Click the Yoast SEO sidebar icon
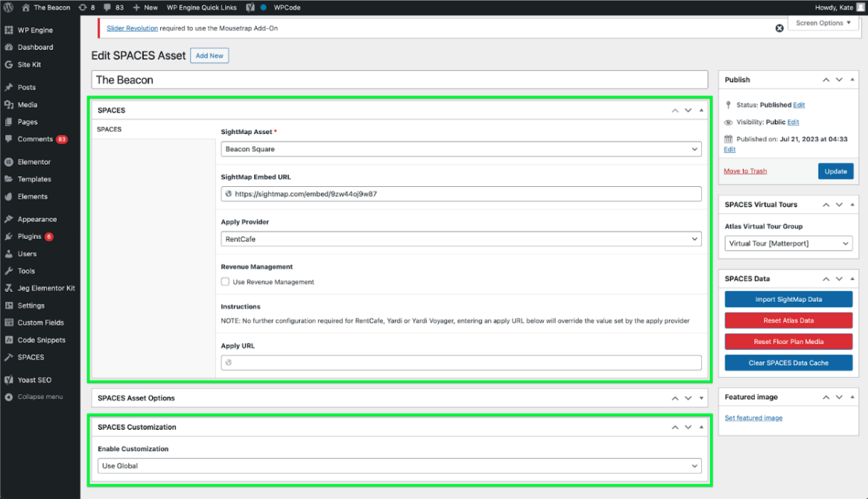This screenshot has height=499, width=868. coord(9,380)
